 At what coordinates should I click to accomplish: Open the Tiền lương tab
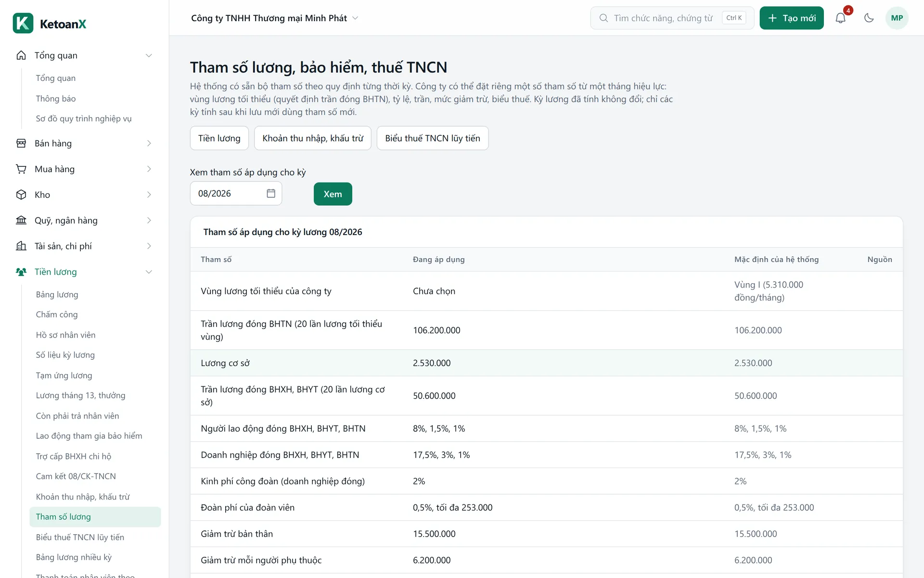click(219, 138)
